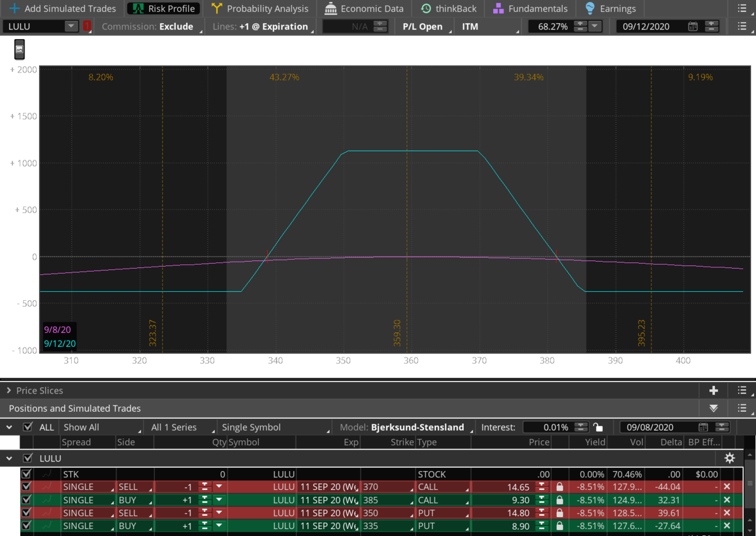
Task: Toggle LULU group checkbox
Action: 28,458
